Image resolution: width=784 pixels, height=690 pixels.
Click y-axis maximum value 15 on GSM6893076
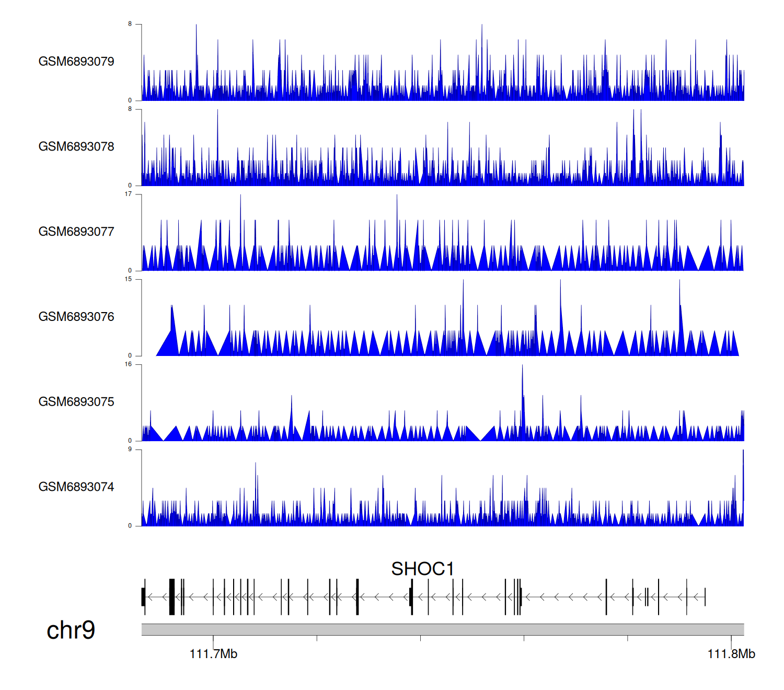click(x=128, y=279)
